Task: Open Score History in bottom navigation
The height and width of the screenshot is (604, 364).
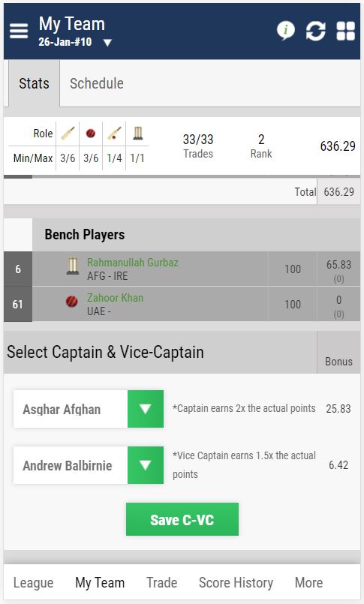Action: 236,582
